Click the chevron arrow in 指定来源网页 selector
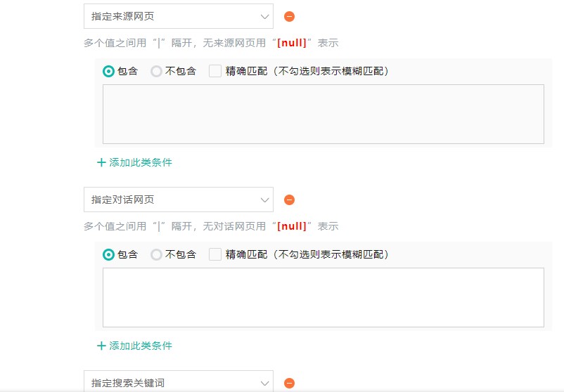564x392 pixels. (x=264, y=16)
